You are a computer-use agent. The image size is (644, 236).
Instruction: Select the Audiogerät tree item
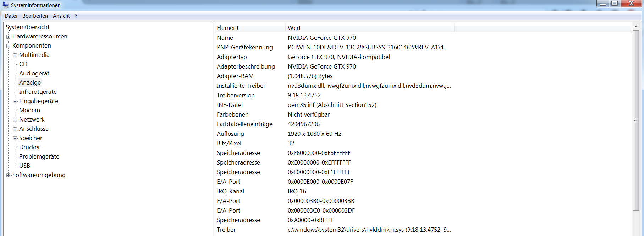coord(34,73)
